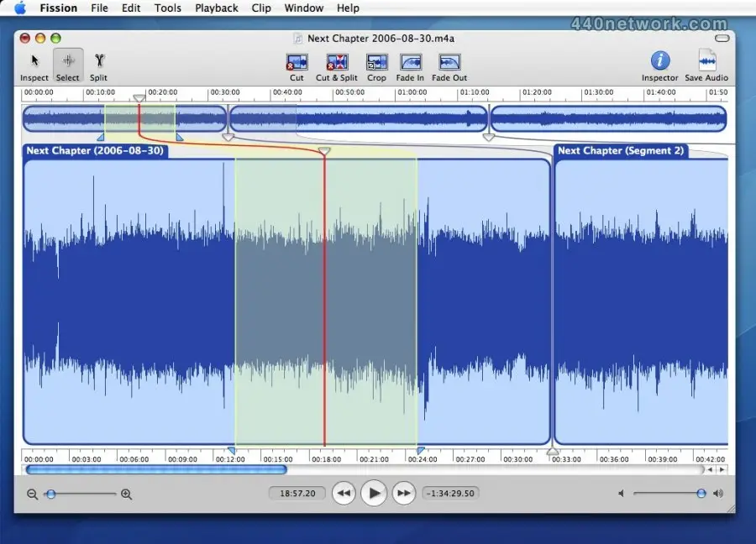This screenshot has width=756, height=544.
Task: Click the volume slider knob
Action: [x=701, y=494]
